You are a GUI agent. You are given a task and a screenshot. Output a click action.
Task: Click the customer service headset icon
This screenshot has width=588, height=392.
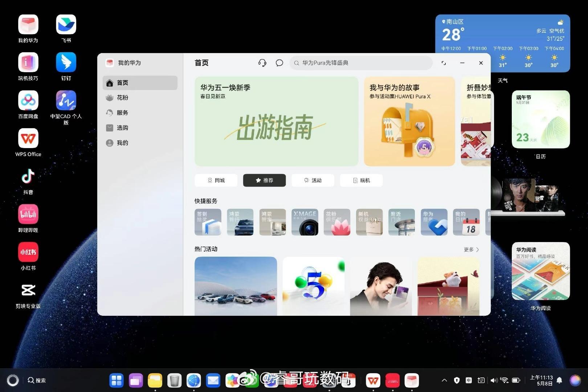pyautogui.click(x=262, y=63)
